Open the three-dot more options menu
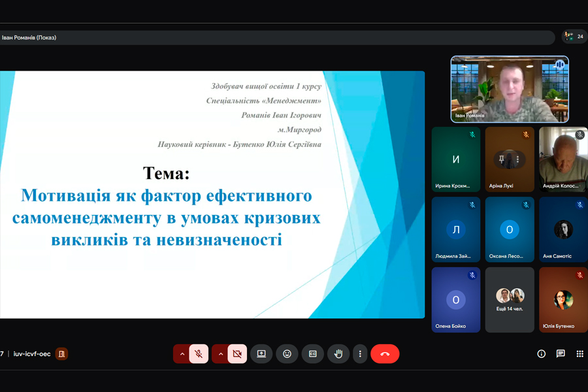 click(x=360, y=354)
